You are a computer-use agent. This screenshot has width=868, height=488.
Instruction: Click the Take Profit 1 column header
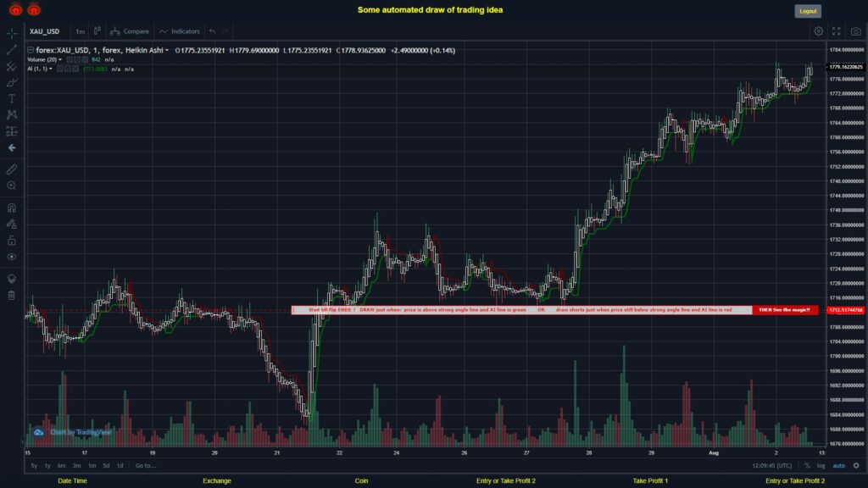650,481
